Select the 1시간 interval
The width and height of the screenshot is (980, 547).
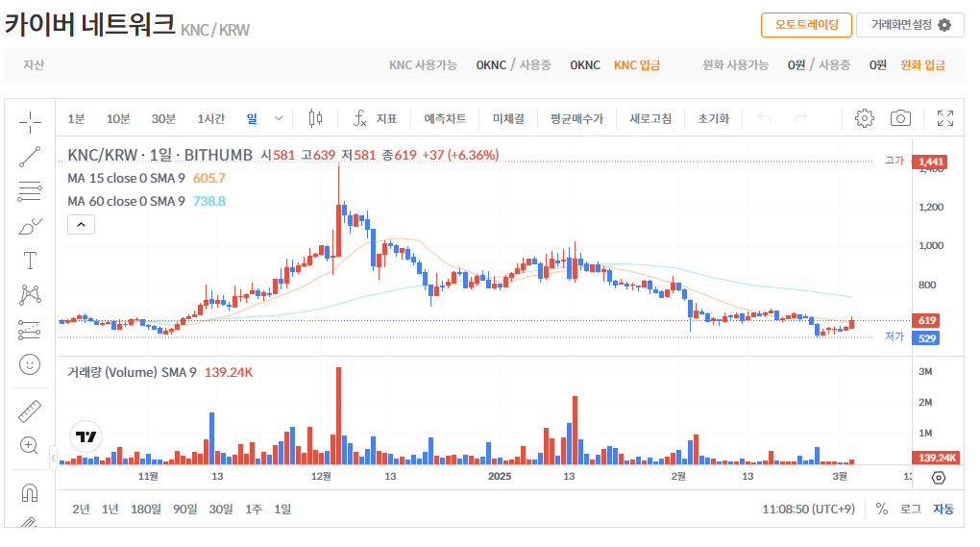tap(211, 118)
